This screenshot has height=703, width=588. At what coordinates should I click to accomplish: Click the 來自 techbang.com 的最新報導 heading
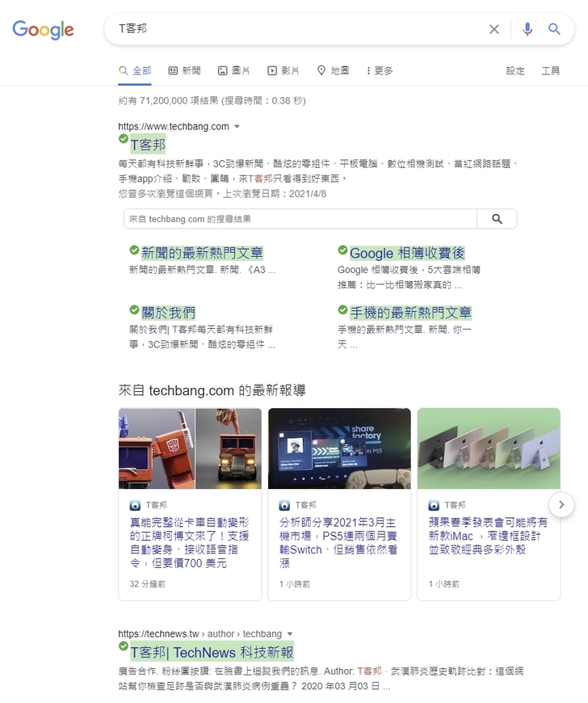pyautogui.click(x=212, y=390)
